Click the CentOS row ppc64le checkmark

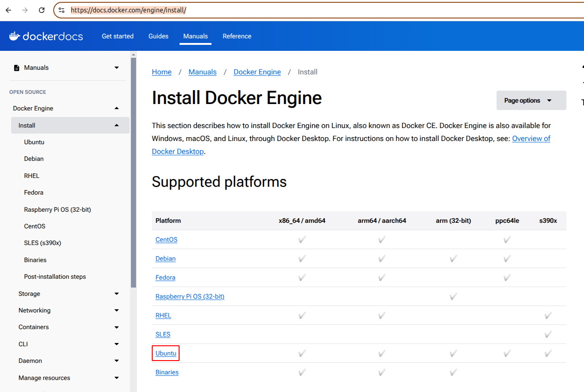507,239
